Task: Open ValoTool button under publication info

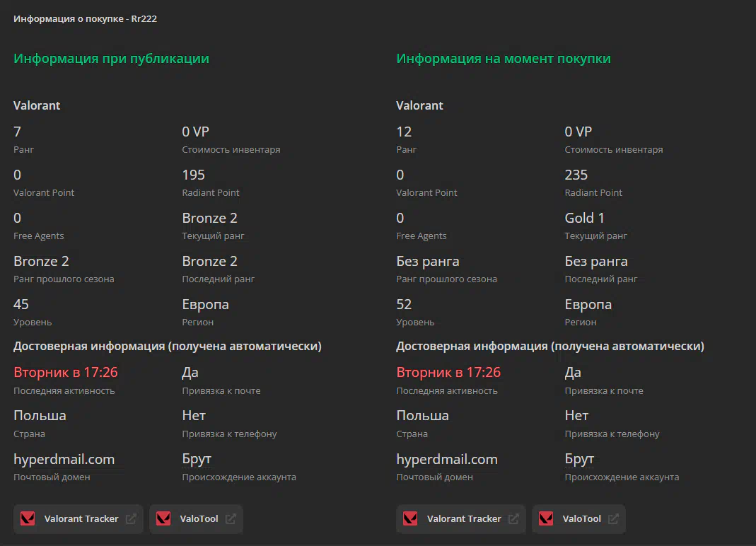Action: pyautogui.click(x=196, y=519)
